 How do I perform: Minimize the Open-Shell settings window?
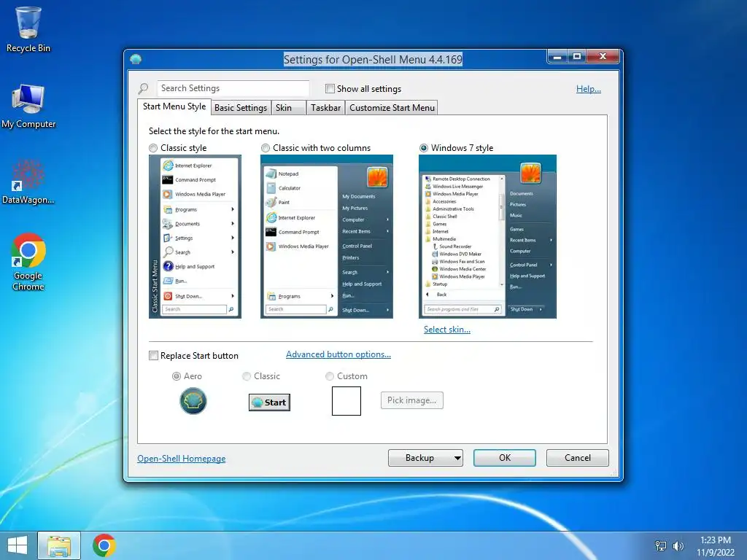(x=557, y=57)
